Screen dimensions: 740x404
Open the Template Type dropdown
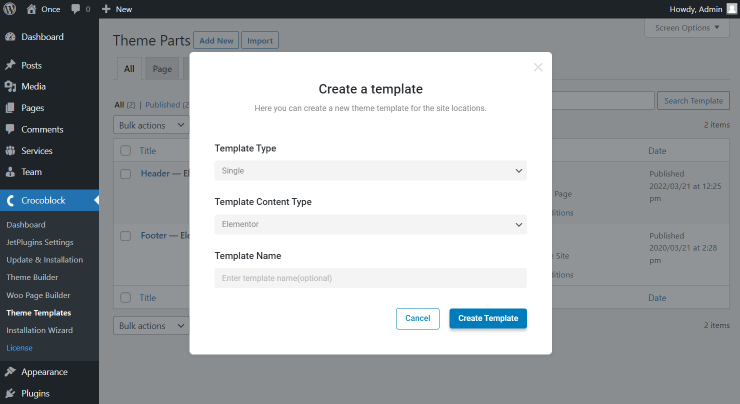point(370,171)
